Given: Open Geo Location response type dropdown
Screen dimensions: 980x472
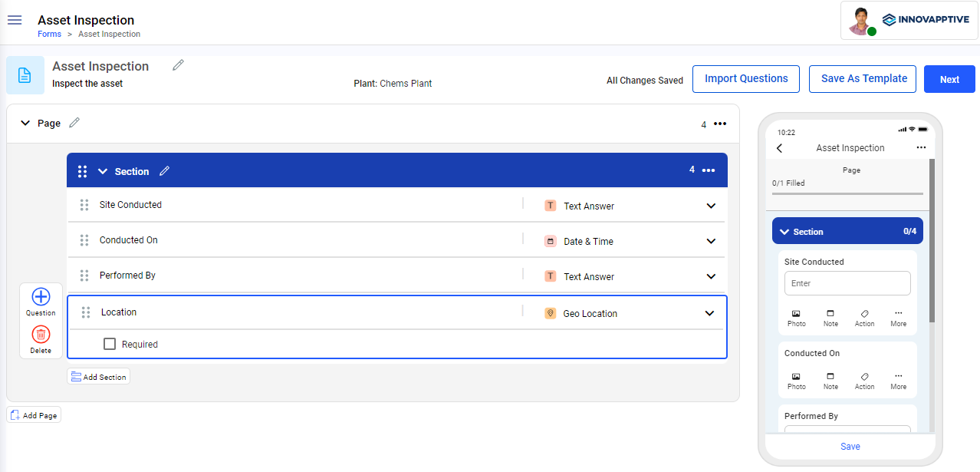Looking at the screenshot, I should (709, 313).
